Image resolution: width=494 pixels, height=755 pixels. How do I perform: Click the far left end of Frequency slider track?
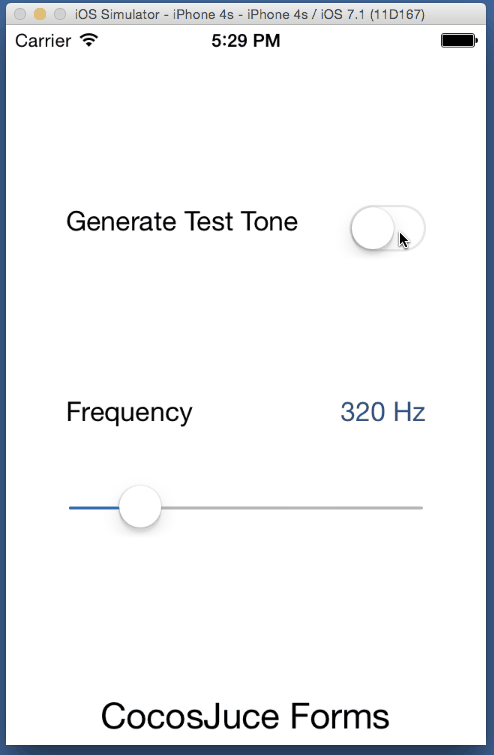71,508
